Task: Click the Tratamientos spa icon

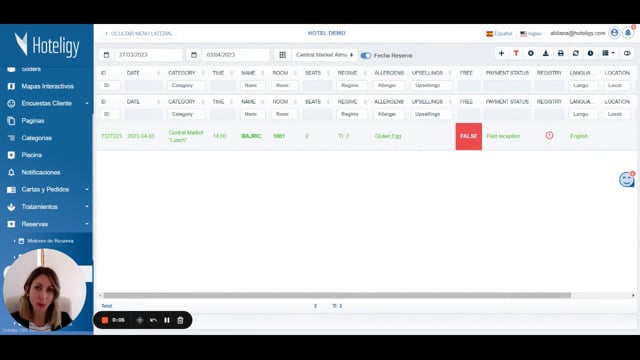Action: (x=11, y=207)
